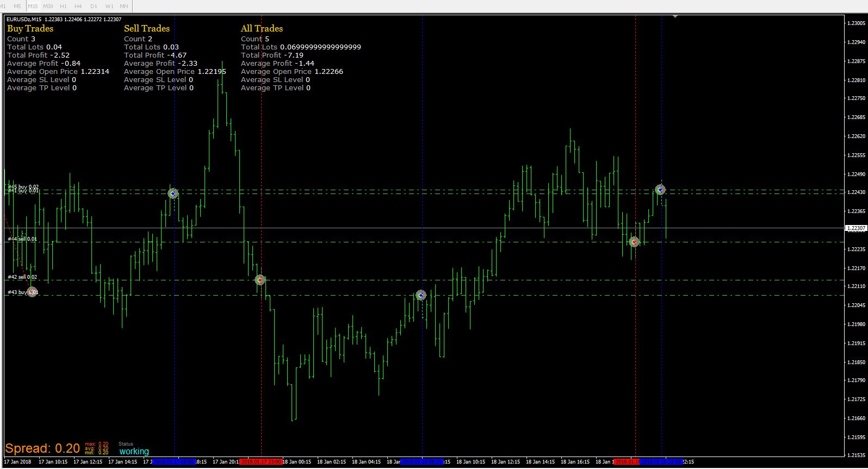The image size is (868, 469).
Task: Switch chart to M1 timeframe
Action: pyautogui.click(x=3, y=6)
